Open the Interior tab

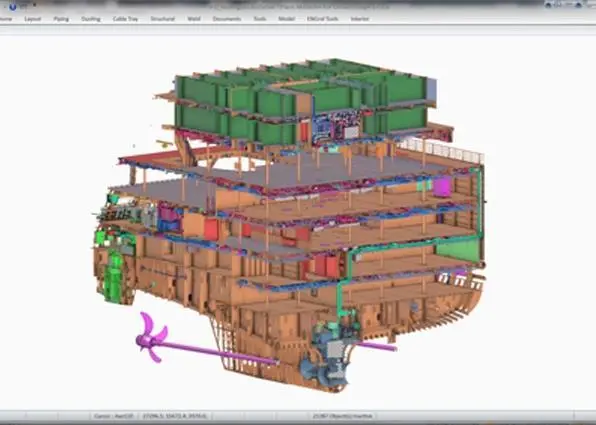[x=360, y=19]
